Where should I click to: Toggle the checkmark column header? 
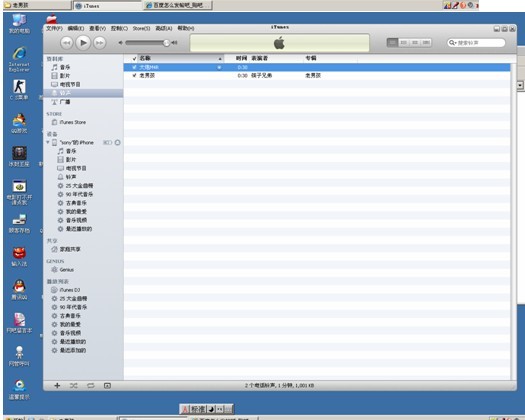pos(134,58)
